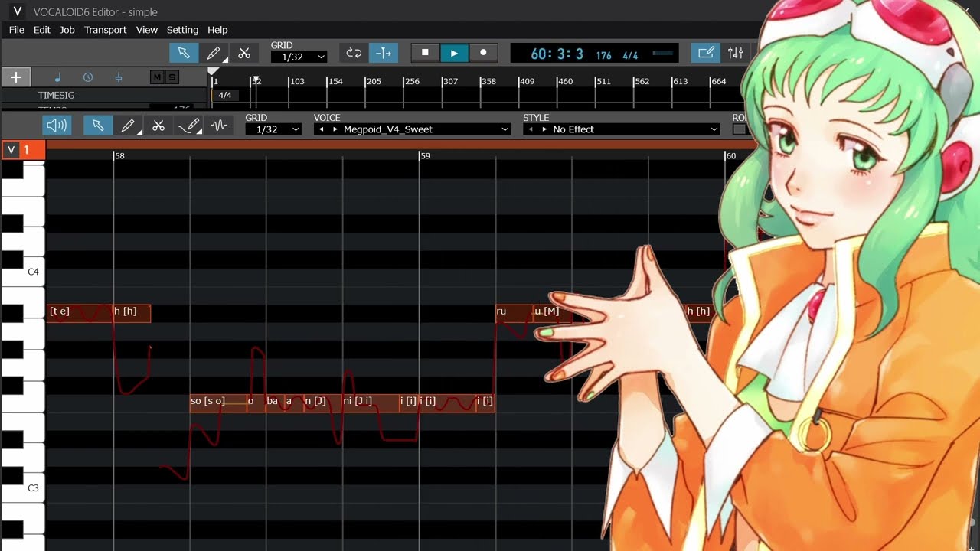980x551 pixels.
Task: Open the File menu
Action: pyautogui.click(x=17, y=30)
